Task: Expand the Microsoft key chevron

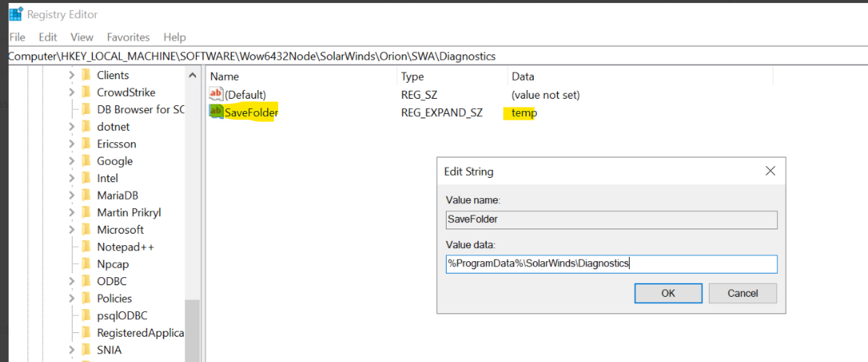Action: coord(71,229)
